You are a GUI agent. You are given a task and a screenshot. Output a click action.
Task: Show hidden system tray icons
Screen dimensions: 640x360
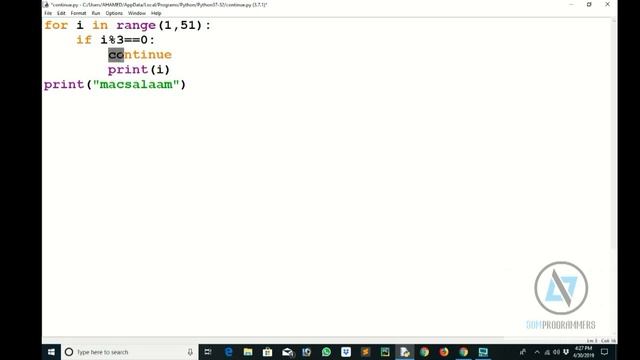pyautogui.click(x=537, y=352)
